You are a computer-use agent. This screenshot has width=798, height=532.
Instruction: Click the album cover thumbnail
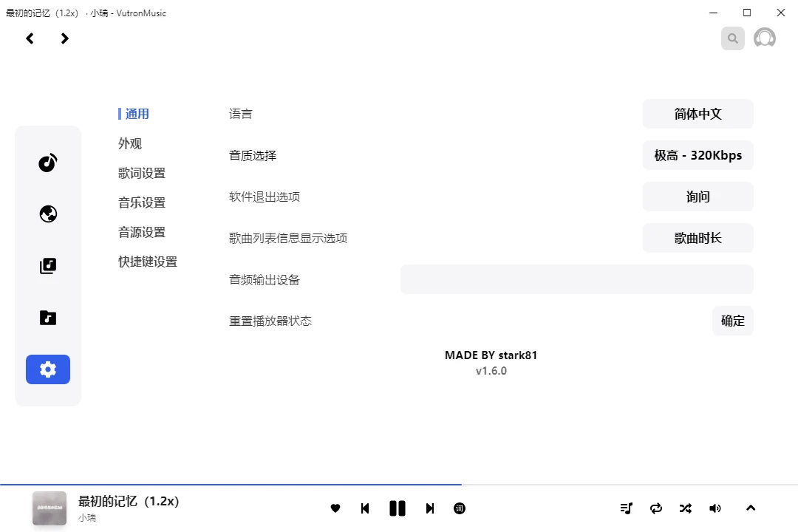pyautogui.click(x=50, y=508)
